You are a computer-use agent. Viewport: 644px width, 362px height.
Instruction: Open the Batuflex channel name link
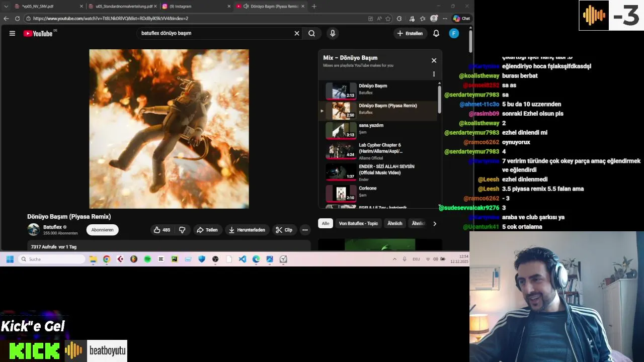point(52,227)
